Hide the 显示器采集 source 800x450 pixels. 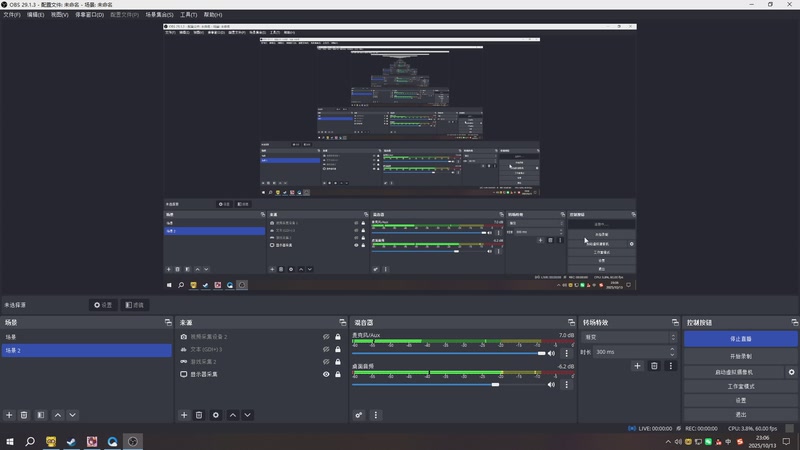326,374
